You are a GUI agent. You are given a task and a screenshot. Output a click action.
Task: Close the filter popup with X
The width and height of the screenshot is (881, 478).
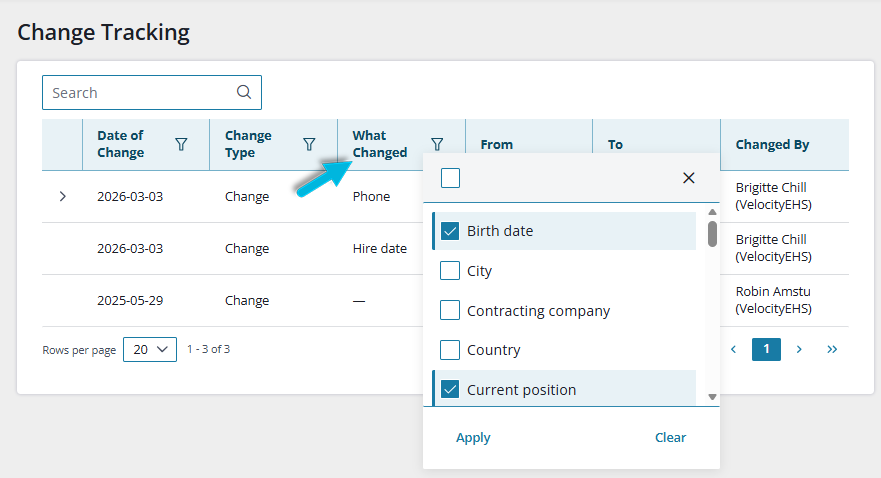pos(688,178)
